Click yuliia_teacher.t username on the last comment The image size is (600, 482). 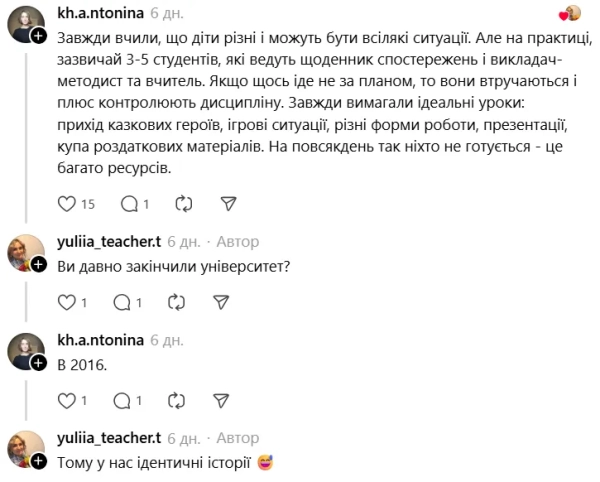110,438
